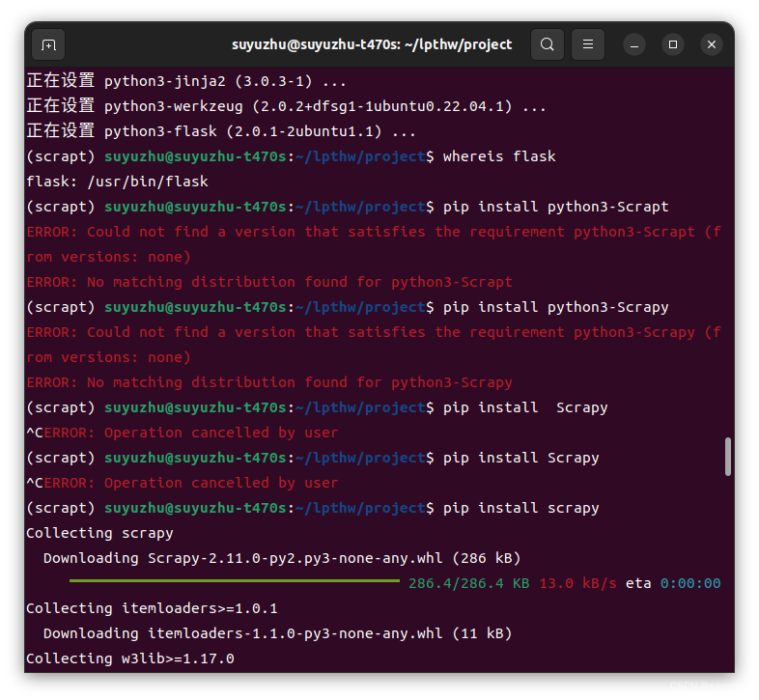The width and height of the screenshot is (759, 700).
Task: Minimize the terminal window
Action: tap(634, 45)
